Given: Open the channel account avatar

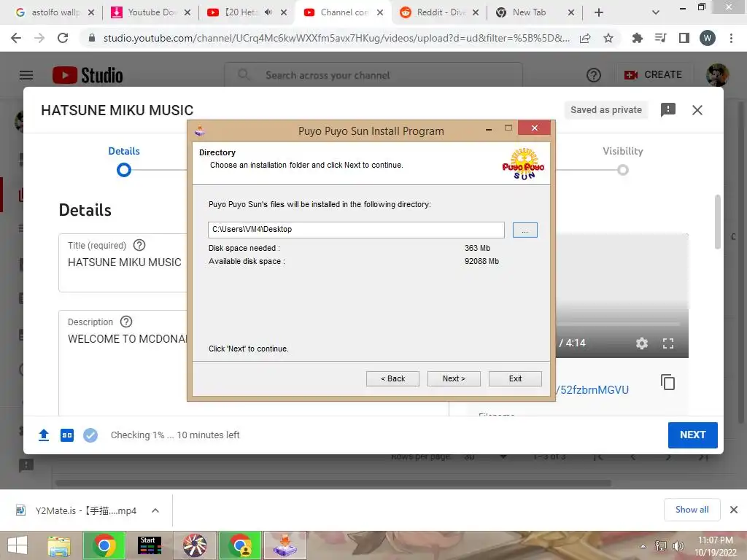Looking at the screenshot, I should point(717,75).
